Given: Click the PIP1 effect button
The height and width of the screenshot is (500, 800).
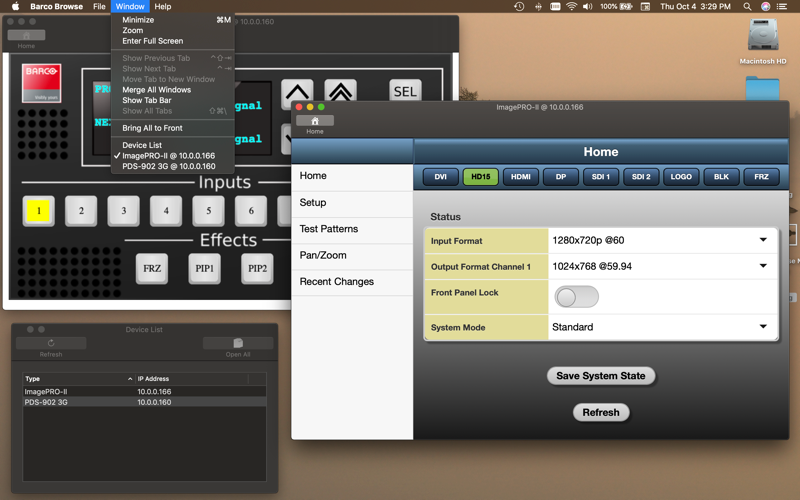Looking at the screenshot, I should (205, 268).
